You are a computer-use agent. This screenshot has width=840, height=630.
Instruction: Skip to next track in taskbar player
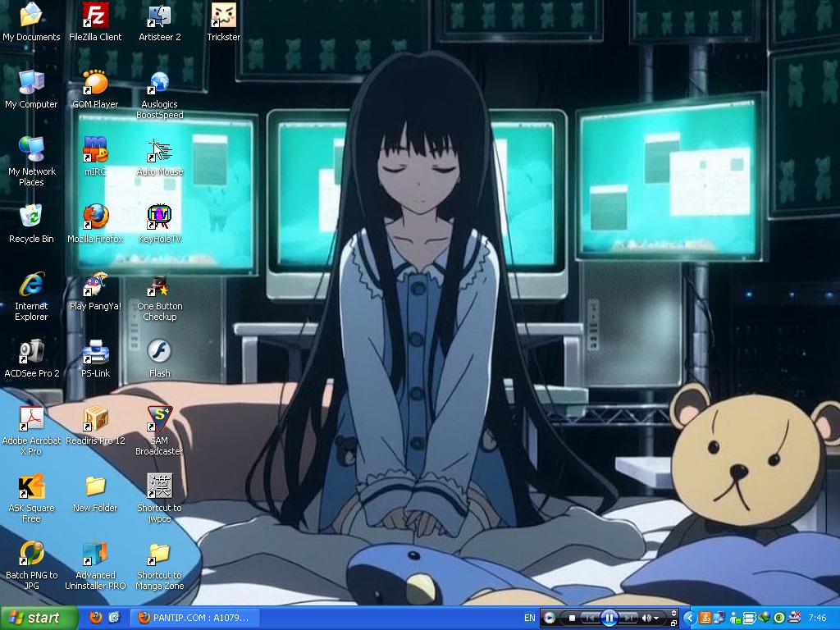tap(629, 618)
